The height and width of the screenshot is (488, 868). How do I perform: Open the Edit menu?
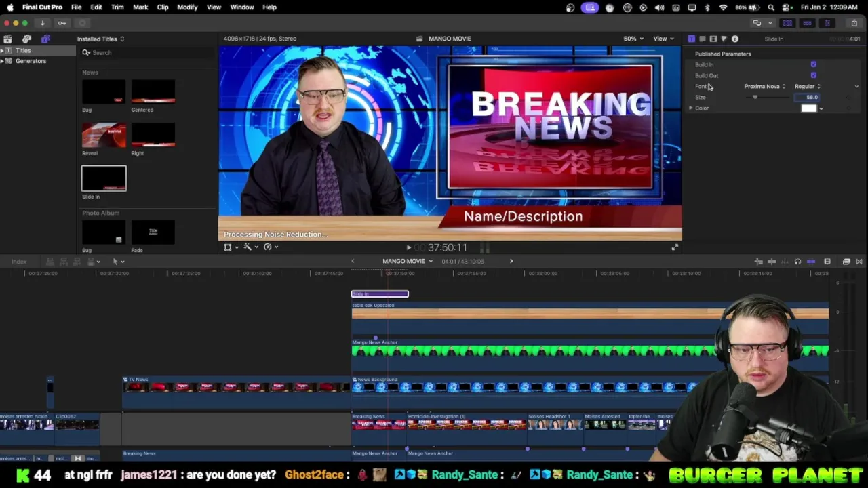point(96,7)
